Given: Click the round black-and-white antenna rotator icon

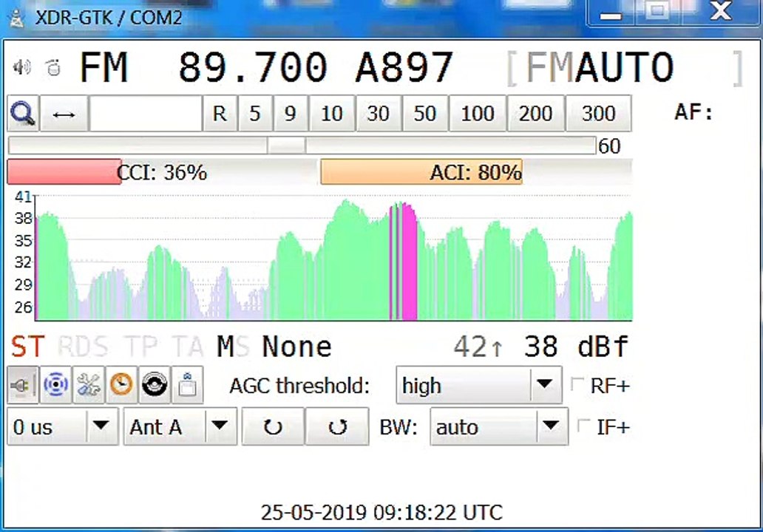Looking at the screenshot, I should 155,385.
